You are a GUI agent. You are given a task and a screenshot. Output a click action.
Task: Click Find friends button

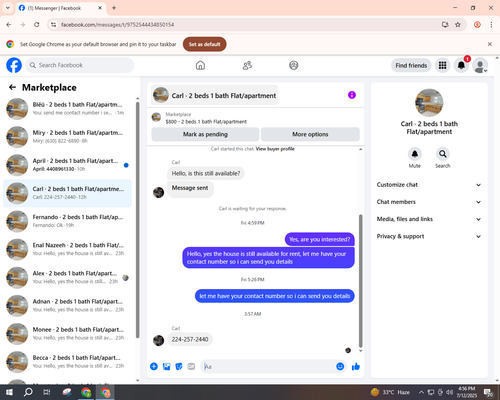click(411, 65)
